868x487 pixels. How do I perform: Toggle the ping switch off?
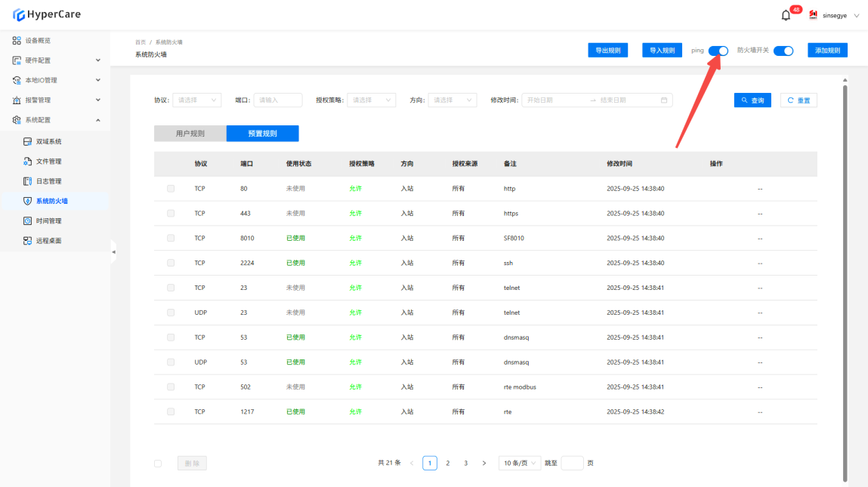(x=718, y=51)
